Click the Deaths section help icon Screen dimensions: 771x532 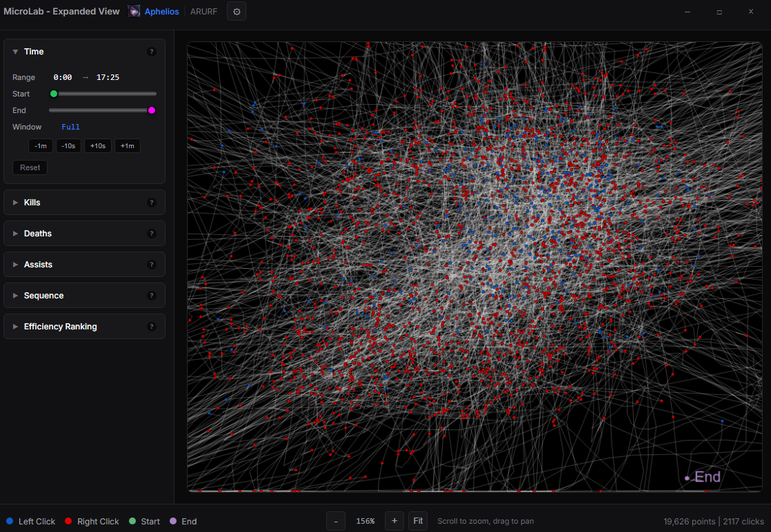click(x=152, y=234)
